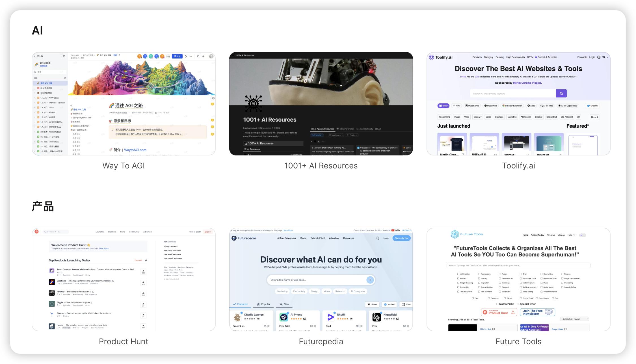Click the robot head image in 1001+ AI Resources

(321, 82)
